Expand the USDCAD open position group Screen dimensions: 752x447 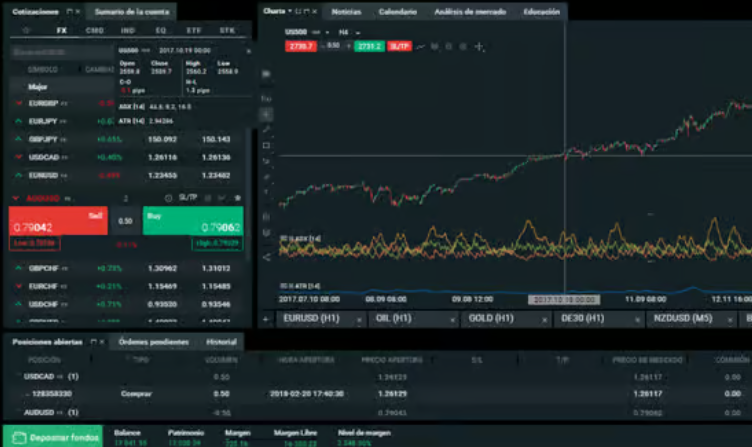point(14,376)
